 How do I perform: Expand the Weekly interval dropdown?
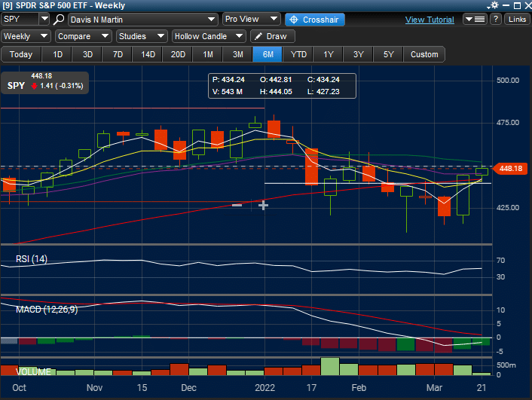tap(26, 36)
